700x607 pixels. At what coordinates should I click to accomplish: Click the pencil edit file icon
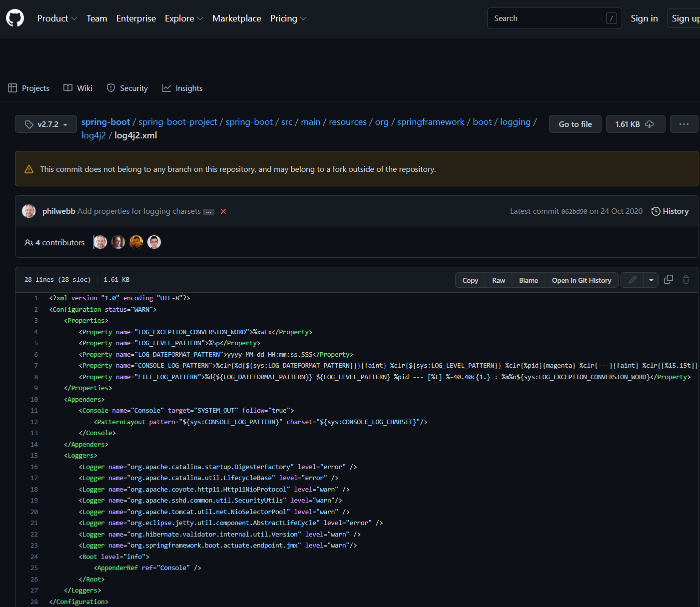click(632, 280)
